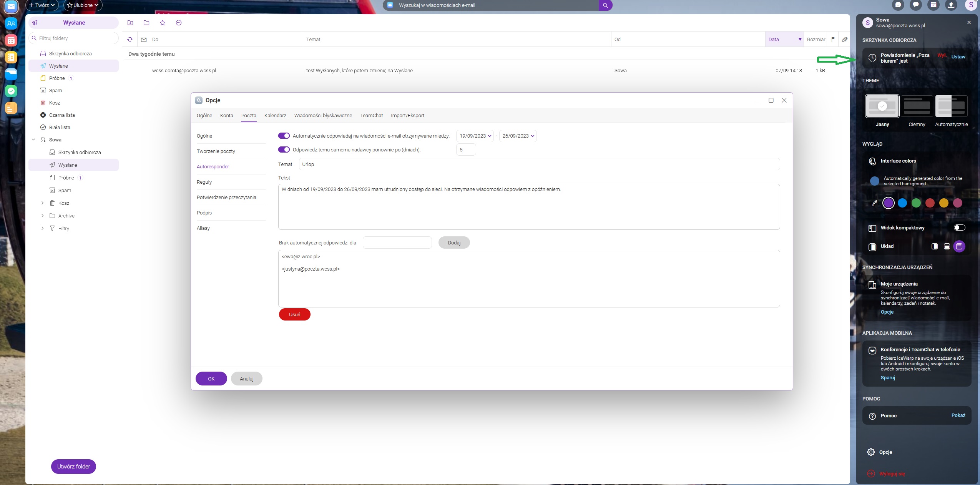Click the upload icon in top bar
This screenshot has width=980, height=485.
tap(951, 5)
